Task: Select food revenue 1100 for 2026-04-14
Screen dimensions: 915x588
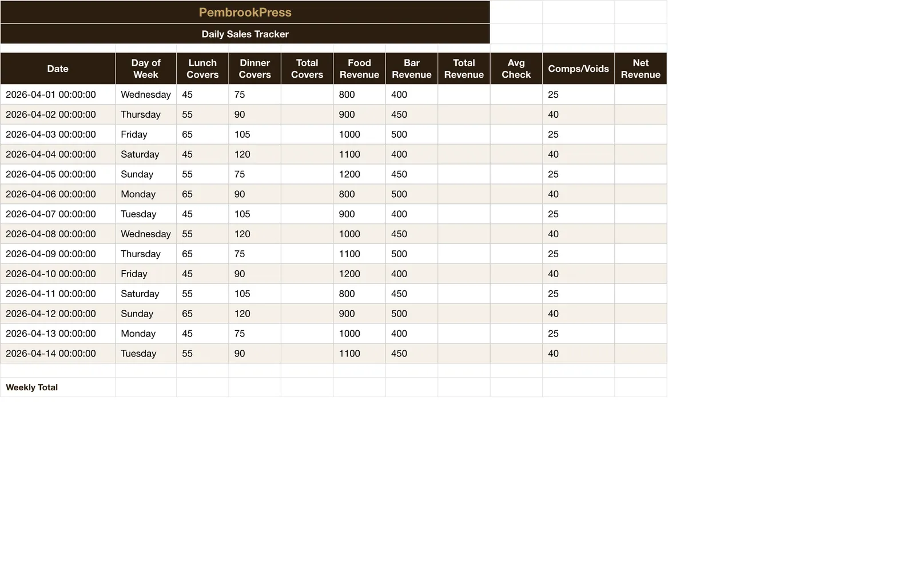Action: tap(359, 354)
